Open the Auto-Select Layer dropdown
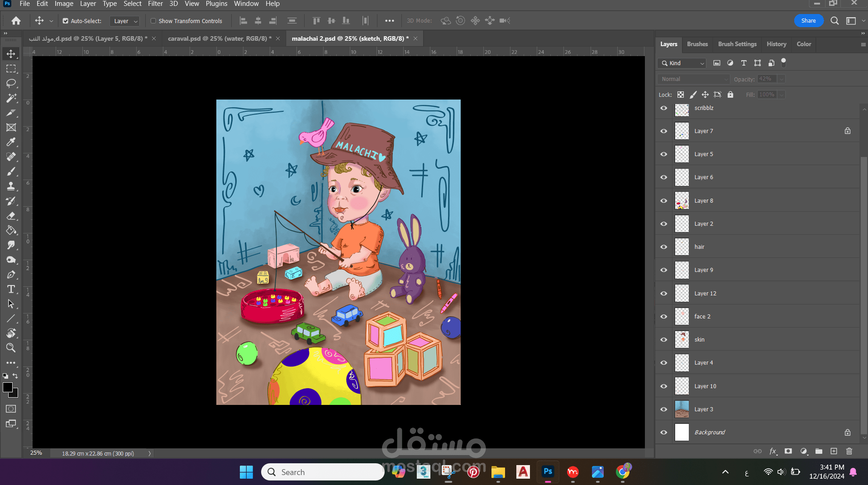This screenshot has width=868, height=485. point(125,21)
